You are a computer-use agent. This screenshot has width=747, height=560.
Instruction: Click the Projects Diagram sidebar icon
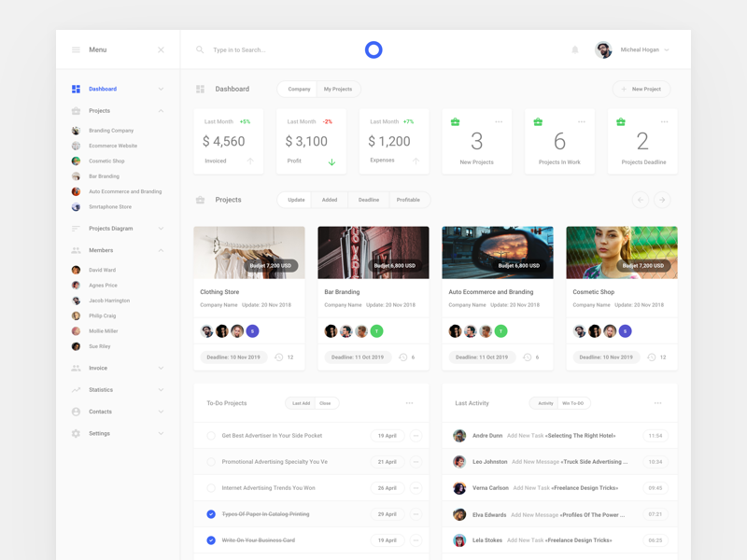point(76,229)
